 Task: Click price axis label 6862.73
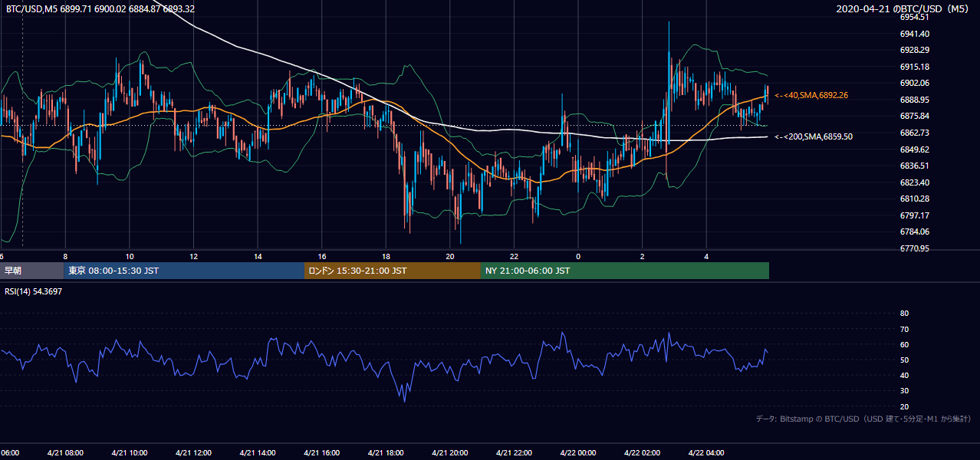click(915, 133)
